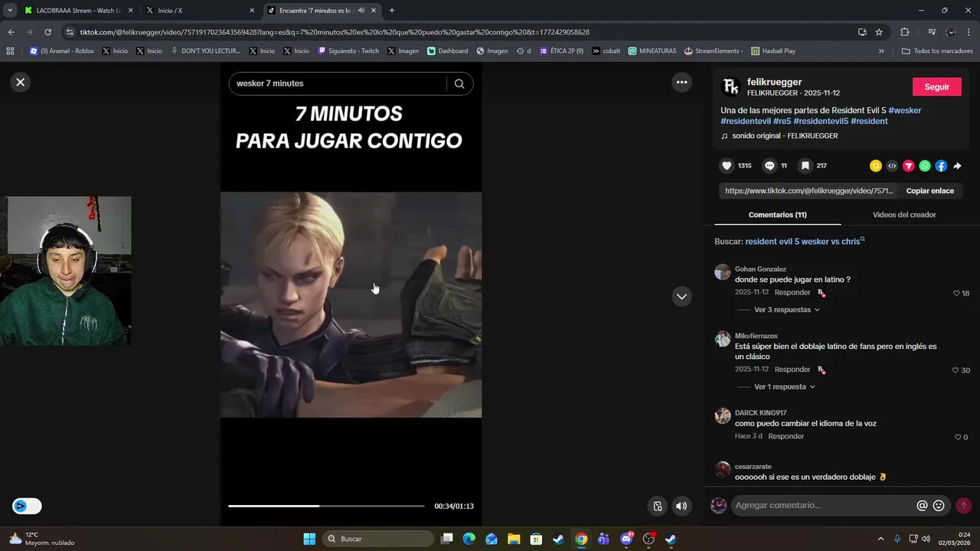Click the "Seguir" follow button

click(936, 86)
